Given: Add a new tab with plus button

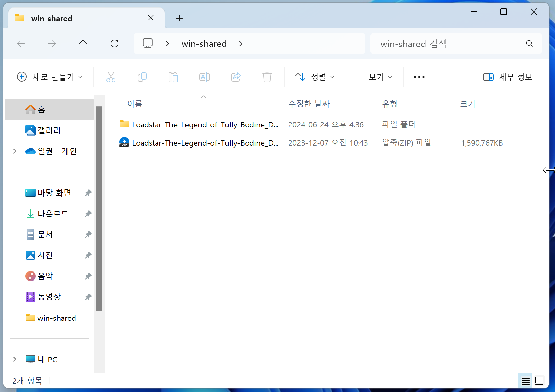Looking at the screenshot, I should (179, 18).
